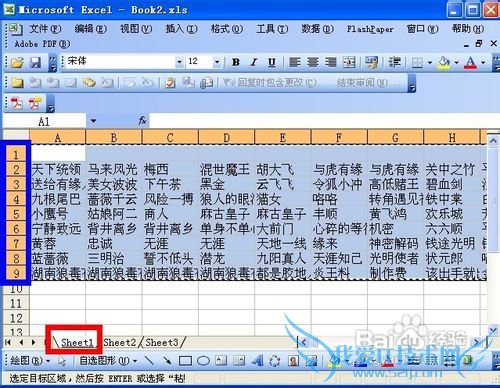The width and height of the screenshot is (500, 388).
Task: Insert WordArt from drawing toolbar
Action: [257, 361]
